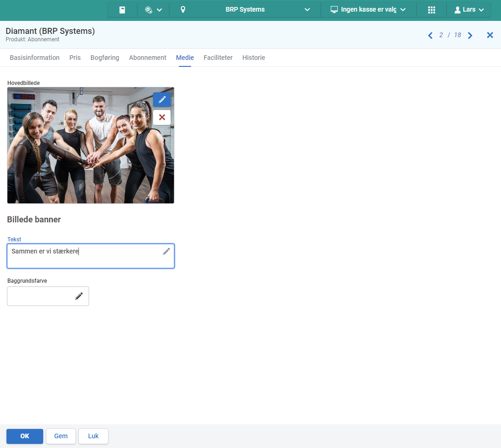View the Historie tab
501x448 pixels.
254,58
